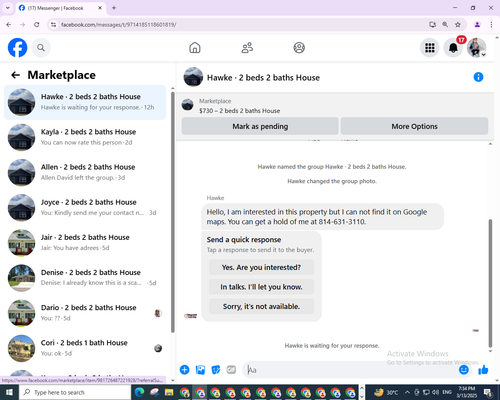
Task: Choose a sticker icon in composer
Action: [216, 370]
